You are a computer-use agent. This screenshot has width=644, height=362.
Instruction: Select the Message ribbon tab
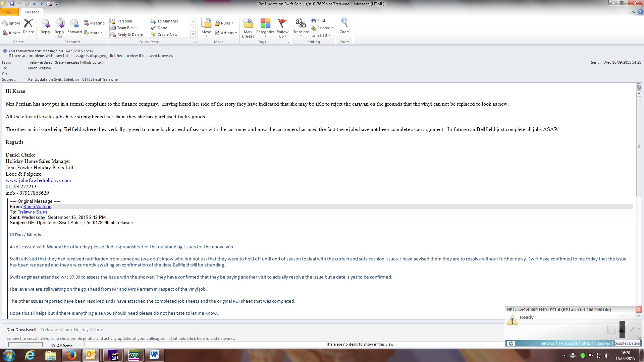[x=32, y=12]
